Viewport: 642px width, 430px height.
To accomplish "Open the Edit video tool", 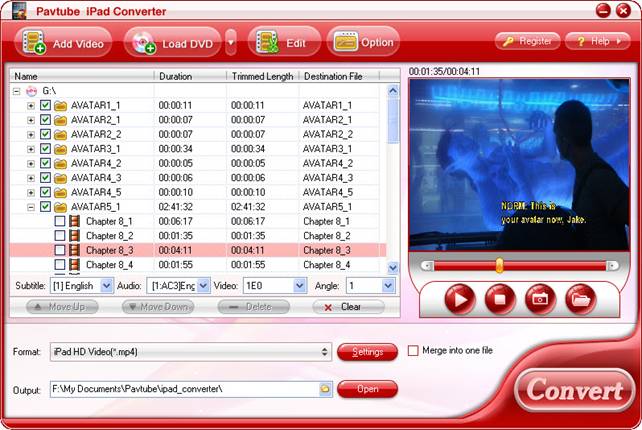I will pos(283,42).
